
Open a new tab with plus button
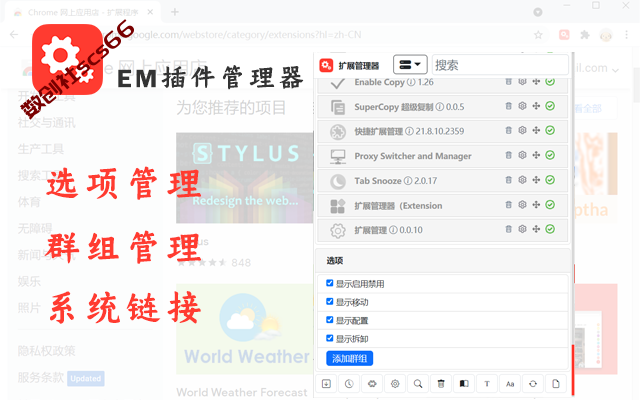click(175, 12)
